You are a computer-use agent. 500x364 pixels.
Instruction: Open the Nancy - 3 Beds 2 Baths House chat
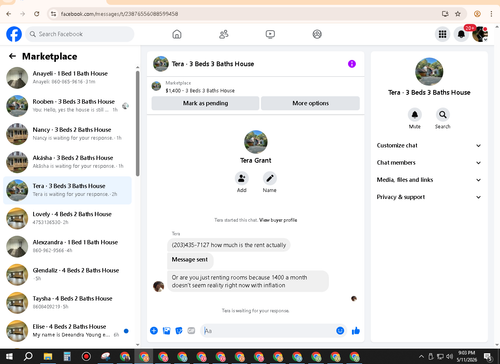[67, 134]
